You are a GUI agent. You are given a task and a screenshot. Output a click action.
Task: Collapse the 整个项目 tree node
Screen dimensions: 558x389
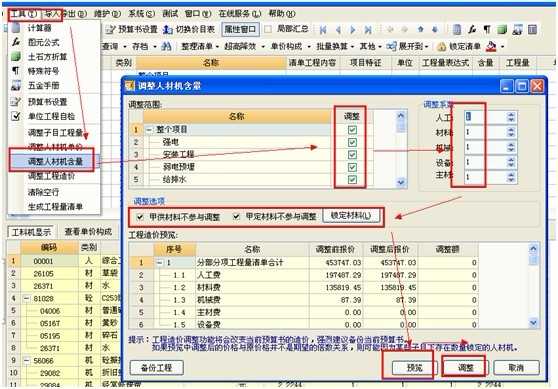click(149, 130)
